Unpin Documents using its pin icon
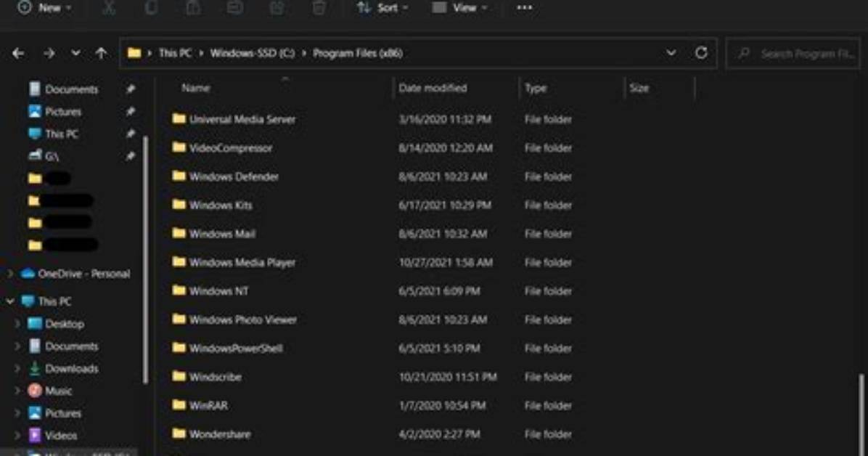 [130, 89]
